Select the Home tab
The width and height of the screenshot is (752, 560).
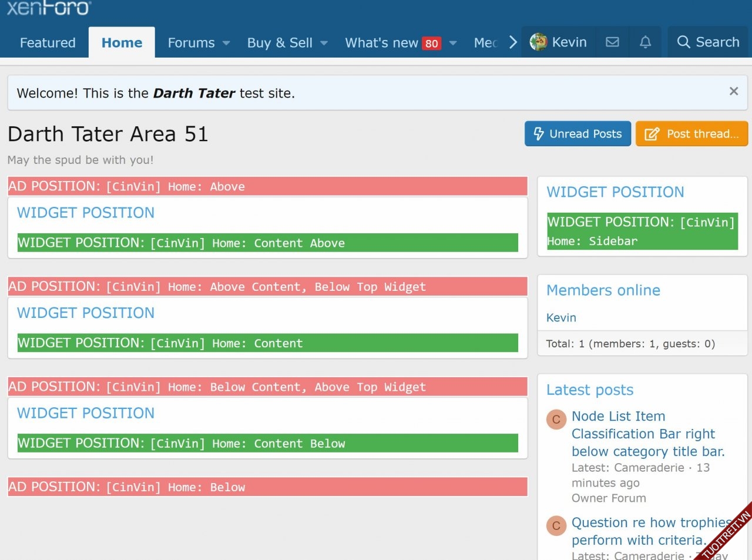coord(122,43)
